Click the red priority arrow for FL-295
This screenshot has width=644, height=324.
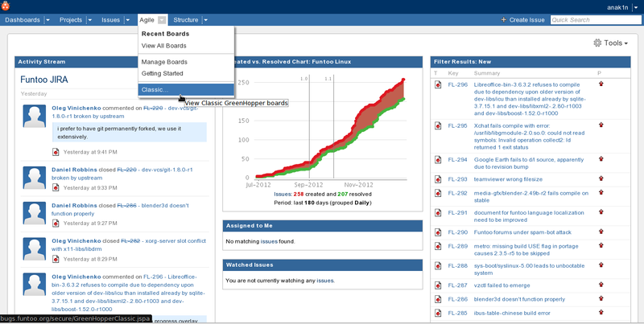[x=601, y=125]
